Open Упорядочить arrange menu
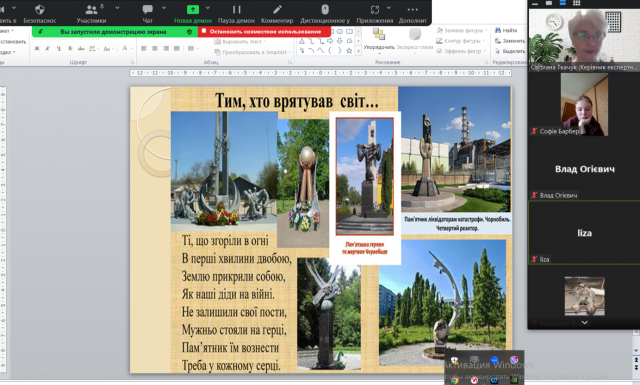This screenshot has width=640, height=385. (379, 41)
